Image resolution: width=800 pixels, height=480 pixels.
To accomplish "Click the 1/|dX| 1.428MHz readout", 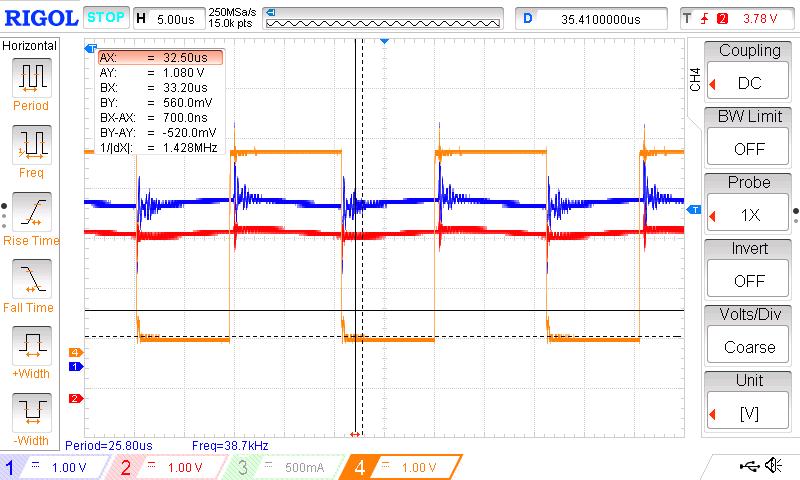I will tap(160, 147).
